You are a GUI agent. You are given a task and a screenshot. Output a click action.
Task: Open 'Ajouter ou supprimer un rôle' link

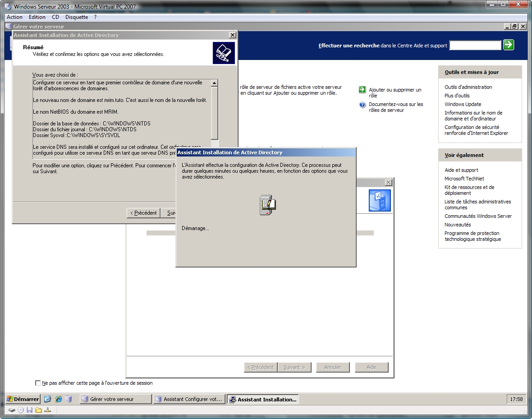[x=395, y=93]
